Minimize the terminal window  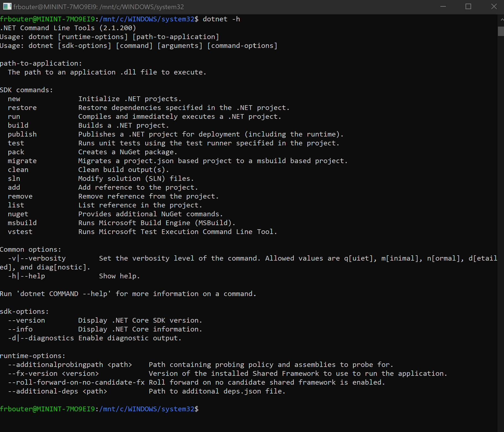pyautogui.click(x=443, y=6)
